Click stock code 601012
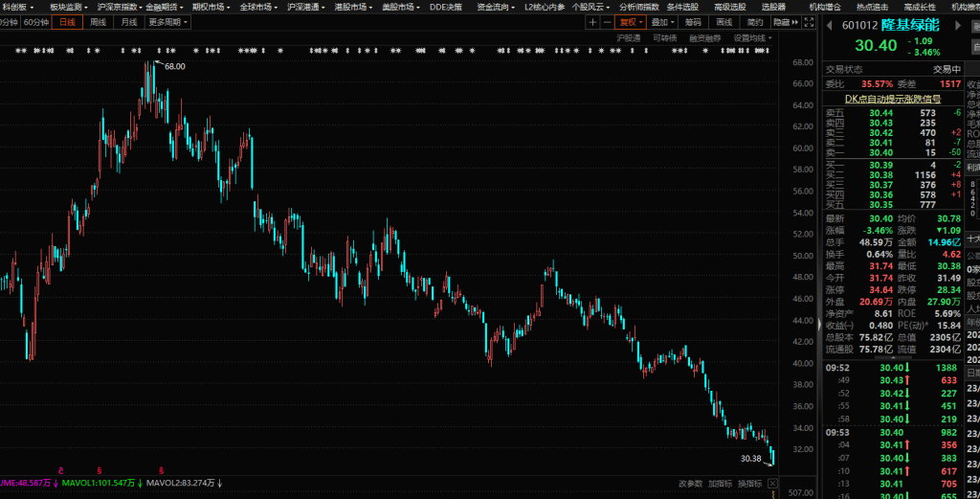The width and height of the screenshot is (980, 499). click(860, 26)
